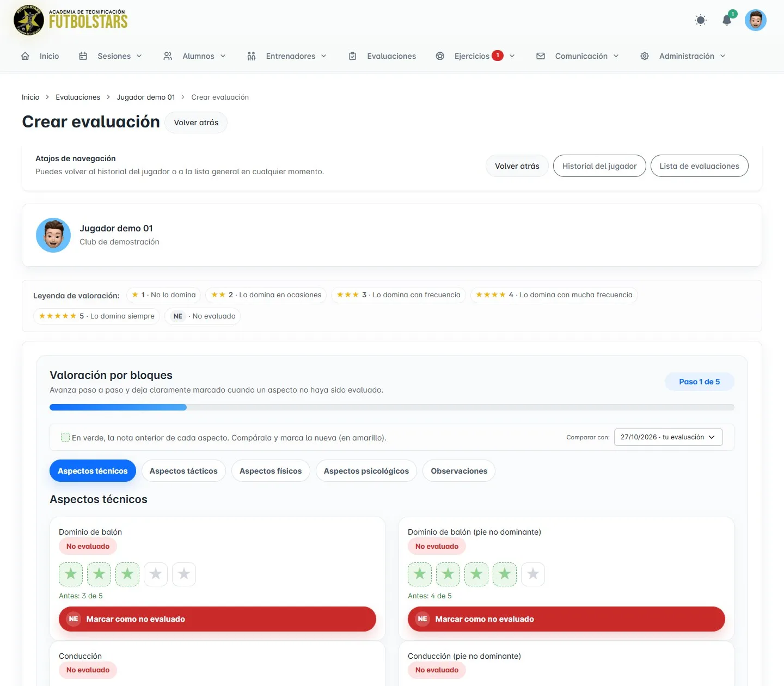Click the Paso 1 de 5 indicator
This screenshot has height=686, width=784.
699,382
